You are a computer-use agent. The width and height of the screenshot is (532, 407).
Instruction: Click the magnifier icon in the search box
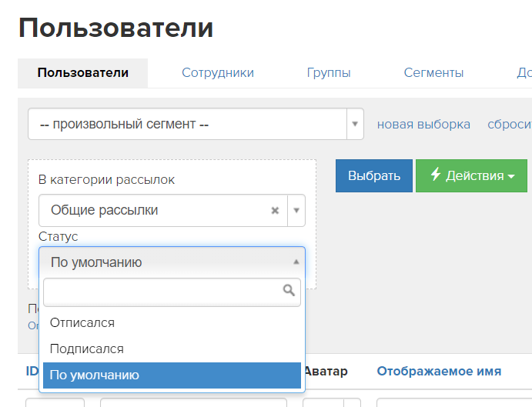click(289, 290)
